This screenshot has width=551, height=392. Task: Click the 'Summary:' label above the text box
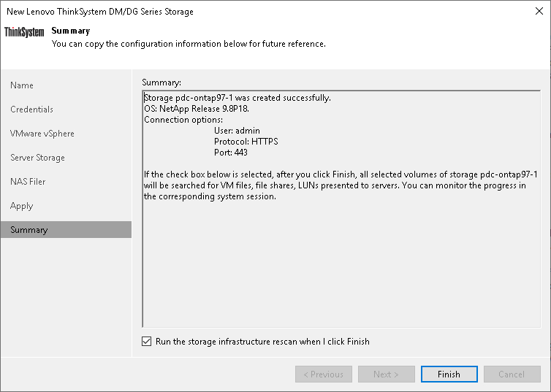(161, 82)
